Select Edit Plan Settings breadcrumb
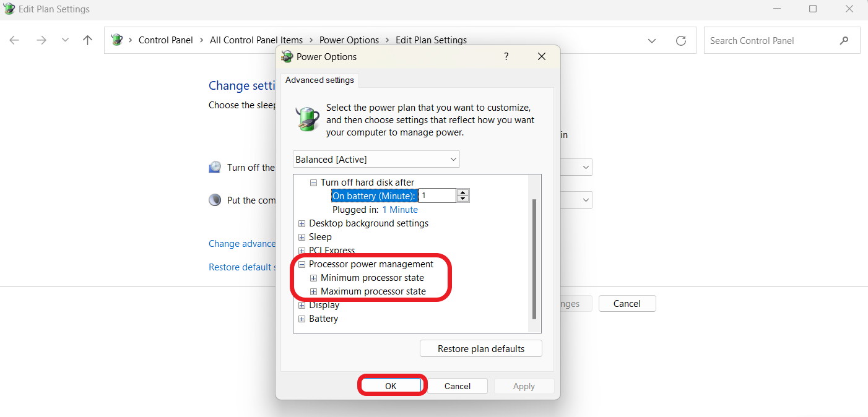The width and height of the screenshot is (868, 417). [432, 40]
